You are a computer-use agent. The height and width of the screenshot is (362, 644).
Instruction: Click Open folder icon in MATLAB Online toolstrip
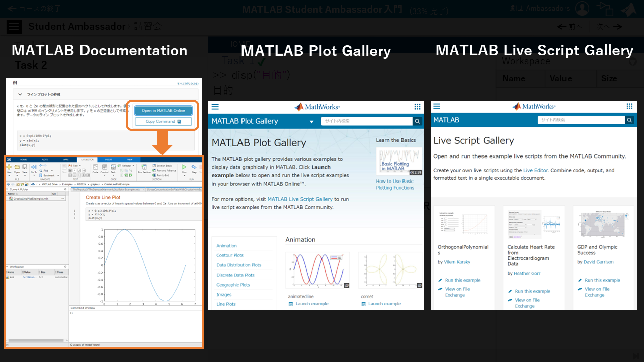coord(17,167)
